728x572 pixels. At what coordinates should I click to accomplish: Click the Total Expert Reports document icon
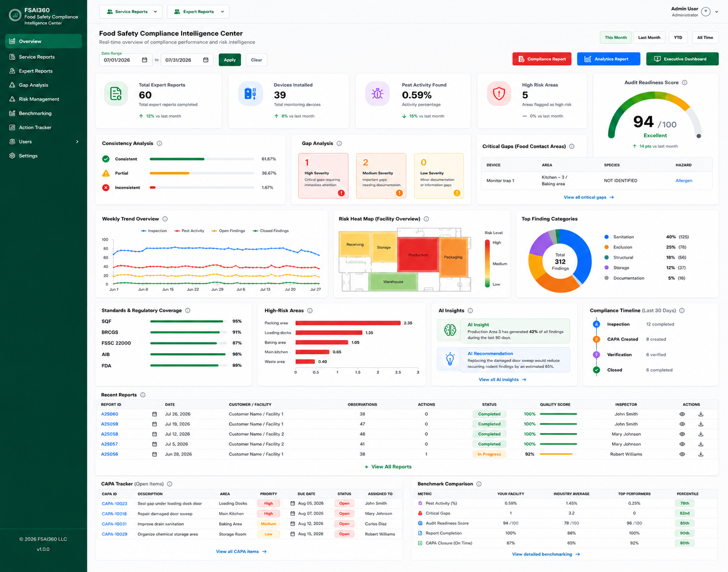click(116, 94)
